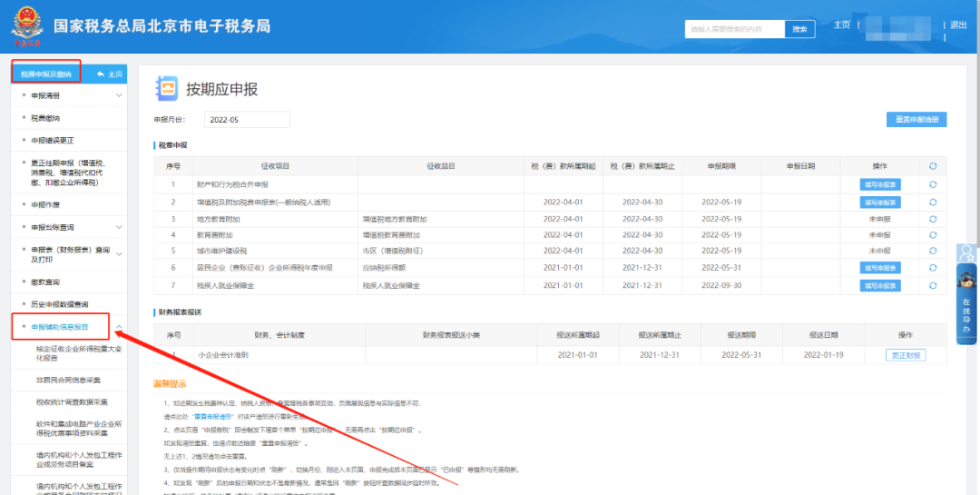The width and height of the screenshot is (980, 495).
Task: Click the 搜索 search button
Action: pyautogui.click(x=800, y=29)
